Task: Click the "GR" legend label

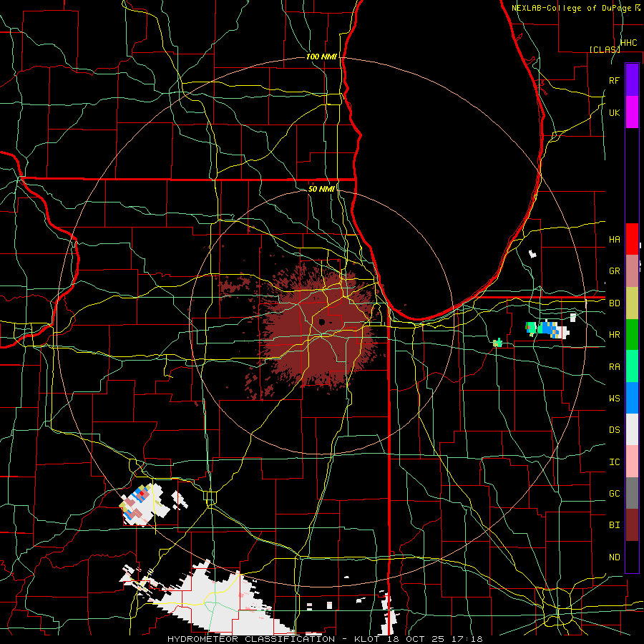Action: pos(614,271)
